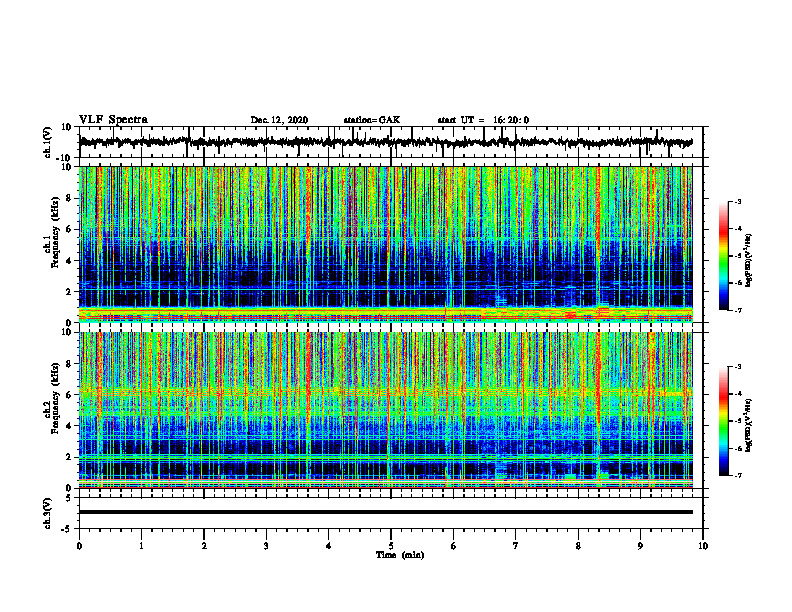Click the red burst near 3.7 min in ch.2 spectrogram
This screenshot has width=792, height=612.
click(x=309, y=384)
